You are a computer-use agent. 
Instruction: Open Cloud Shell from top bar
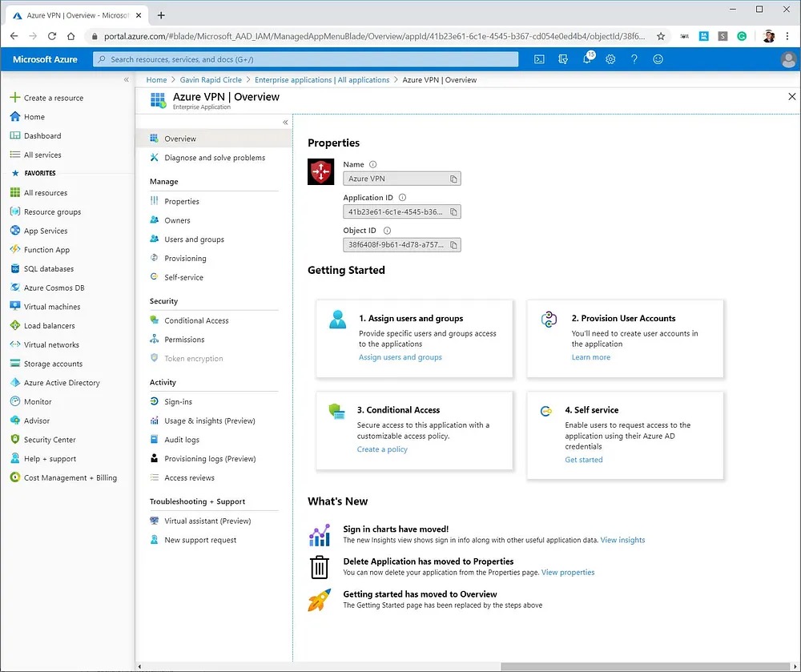point(539,59)
